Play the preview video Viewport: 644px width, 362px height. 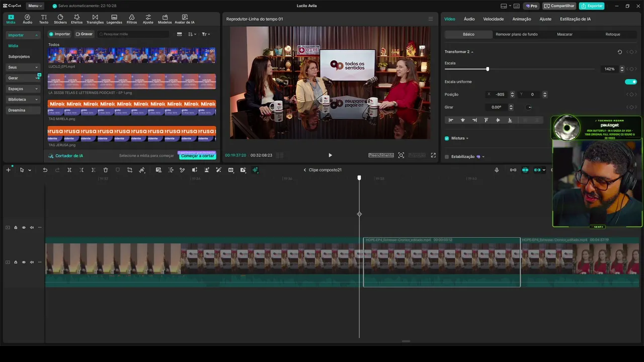click(x=330, y=155)
